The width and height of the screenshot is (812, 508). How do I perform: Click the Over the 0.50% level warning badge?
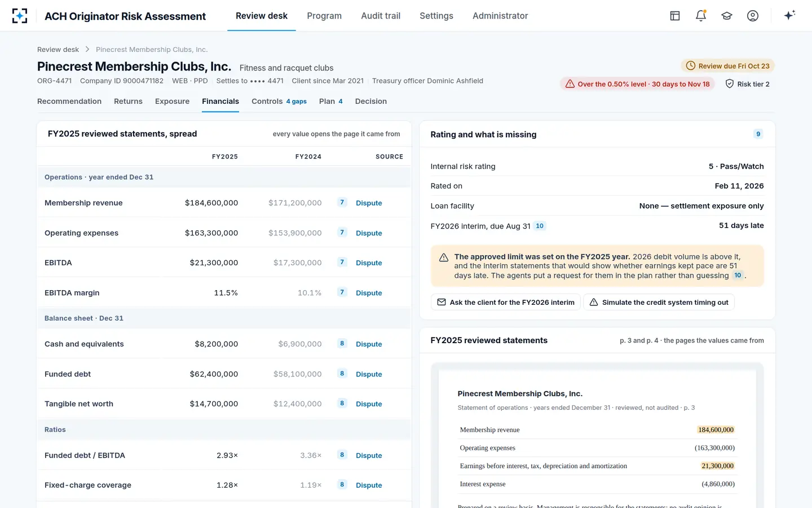pyautogui.click(x=638, y=84)
